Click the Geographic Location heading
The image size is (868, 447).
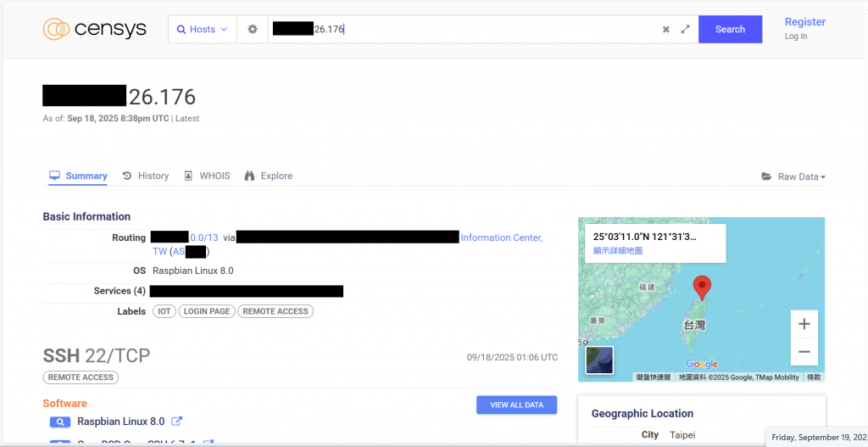click(x=643, y=413)
